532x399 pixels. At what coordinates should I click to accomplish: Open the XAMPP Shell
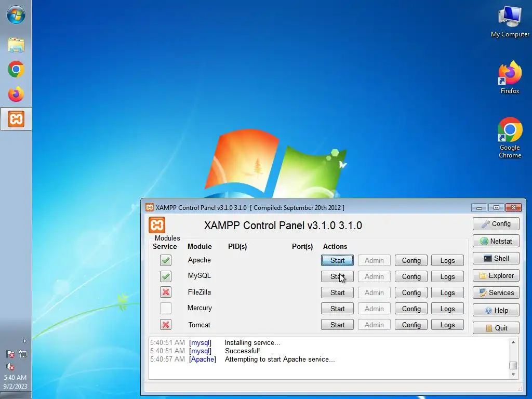[x=496, y=258]
